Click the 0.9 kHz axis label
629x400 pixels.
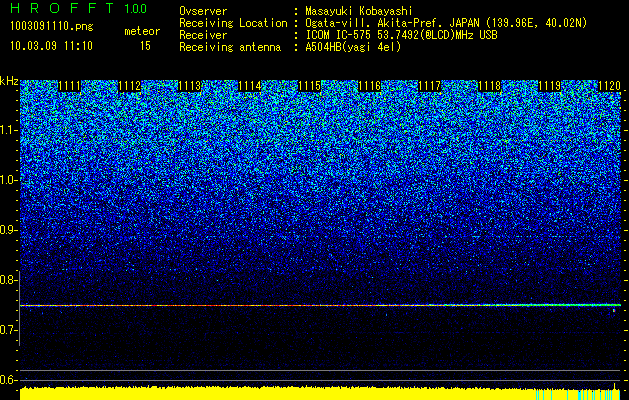[7, 230]
